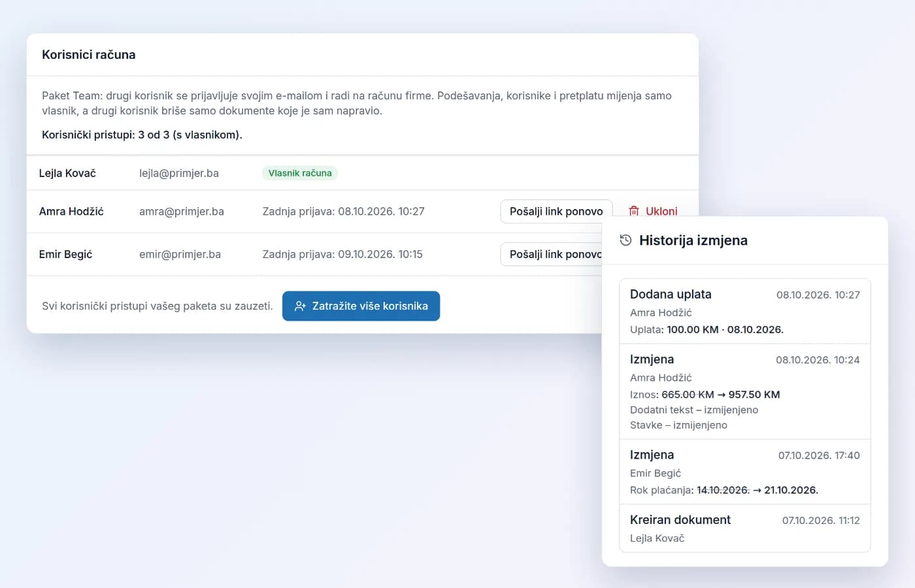The image size is (915, 588).
Task: Click Stavke – izmijenjeno line
Action: [x=678, y=425]
